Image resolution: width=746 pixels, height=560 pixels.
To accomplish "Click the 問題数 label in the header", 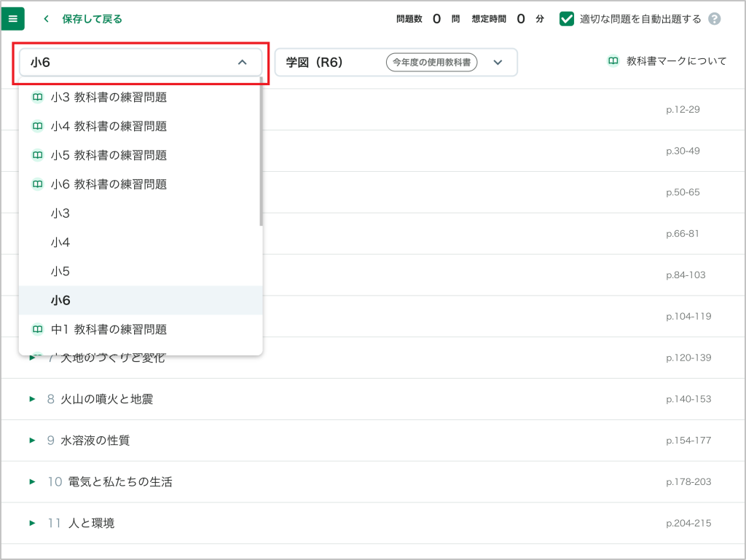I will click(409, 19).
